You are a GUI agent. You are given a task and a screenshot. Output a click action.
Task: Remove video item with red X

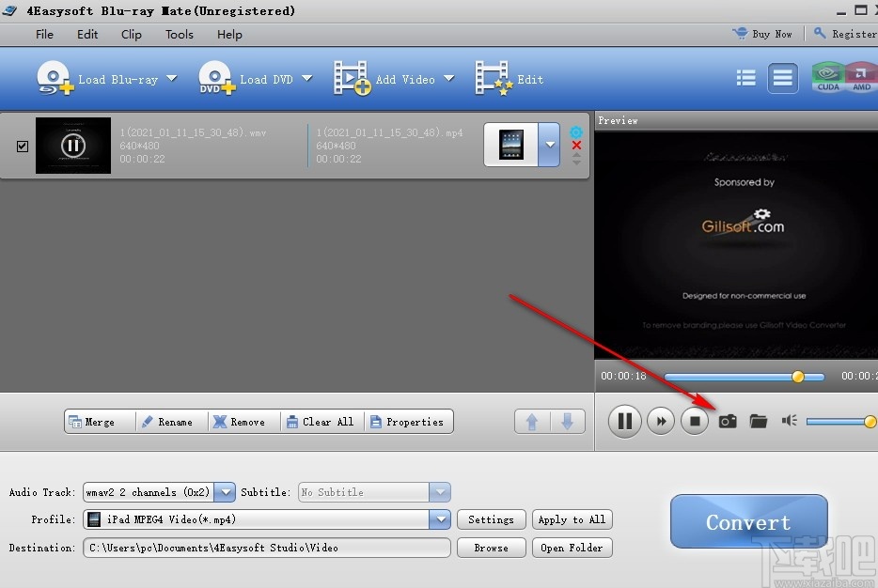[x=576, y=146]
